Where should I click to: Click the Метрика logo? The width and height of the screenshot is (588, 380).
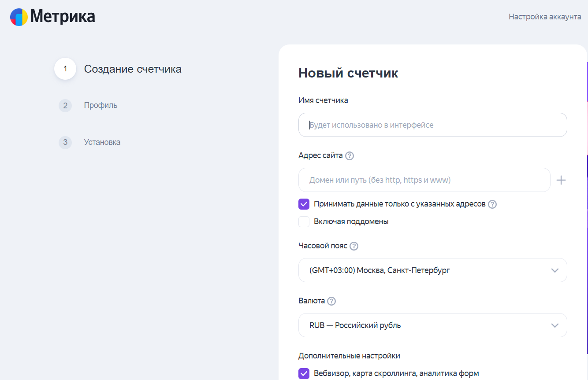pyautogui.click(x=52, y=16)
